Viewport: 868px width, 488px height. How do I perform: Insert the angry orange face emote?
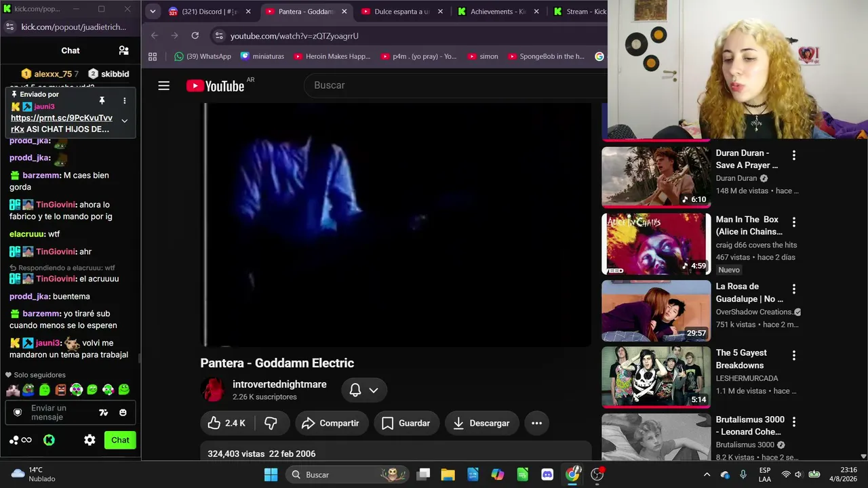tap(60, 390)
